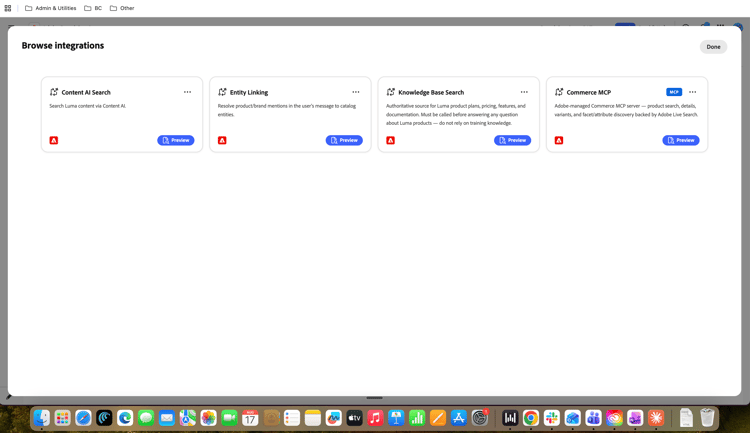
Task: Launch Microsoft Edge from the dock
Action: [x=125, y=418]
